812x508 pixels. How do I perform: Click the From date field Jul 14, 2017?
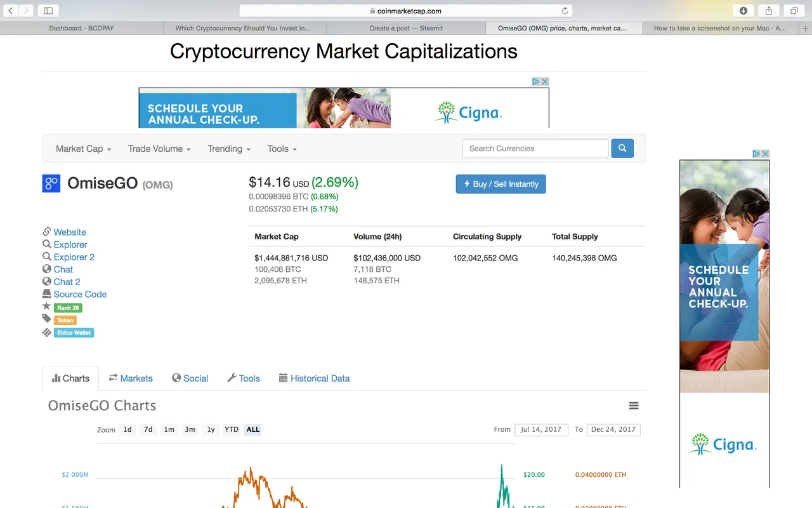pyautogui.click(x=541, y=430)
